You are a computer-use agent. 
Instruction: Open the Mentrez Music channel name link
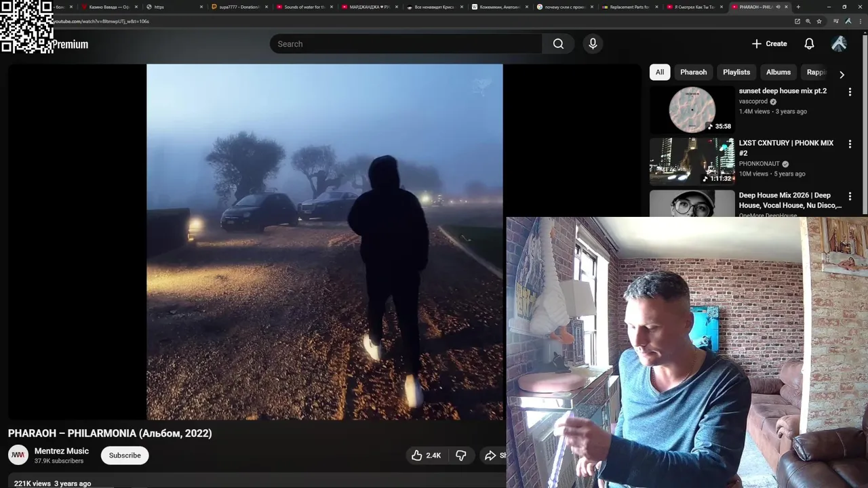pyautogui.click(x=62, y=451)
